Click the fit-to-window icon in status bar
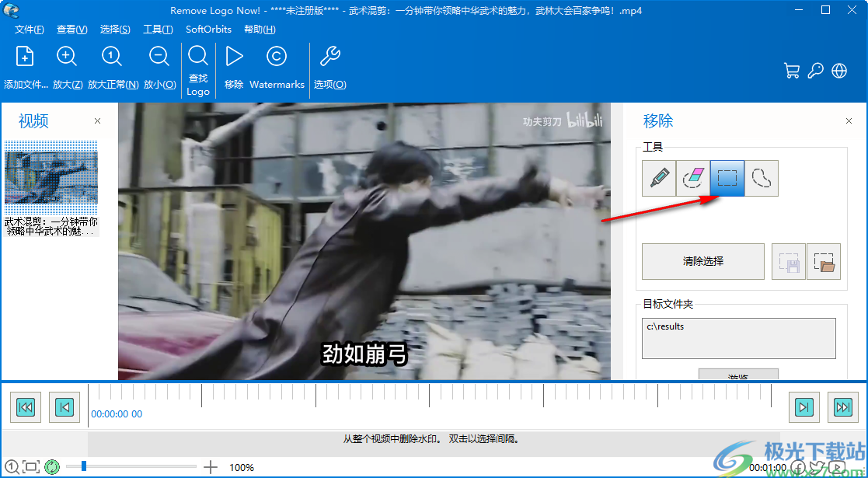Viewport: 868px width, 478px height. click(30, 467)
